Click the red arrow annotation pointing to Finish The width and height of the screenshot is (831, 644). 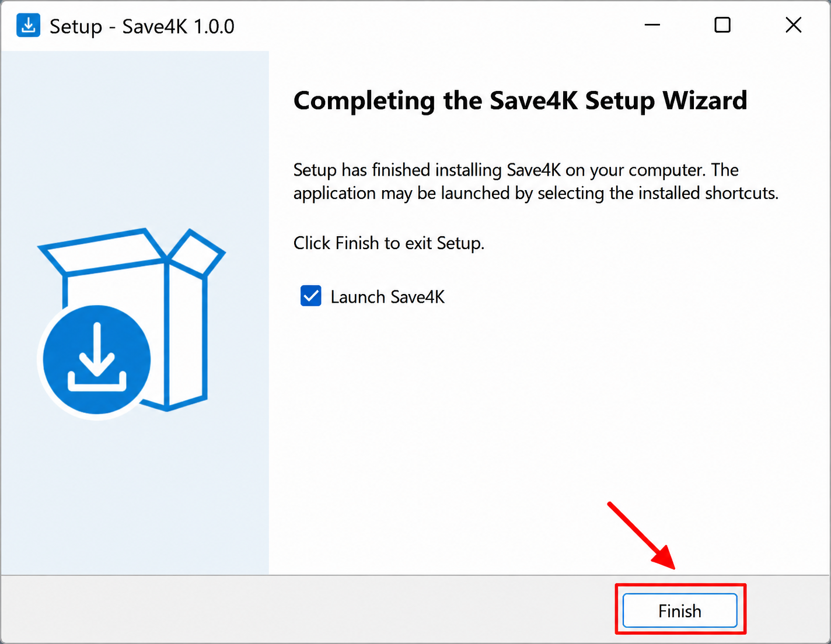[641, 535]
